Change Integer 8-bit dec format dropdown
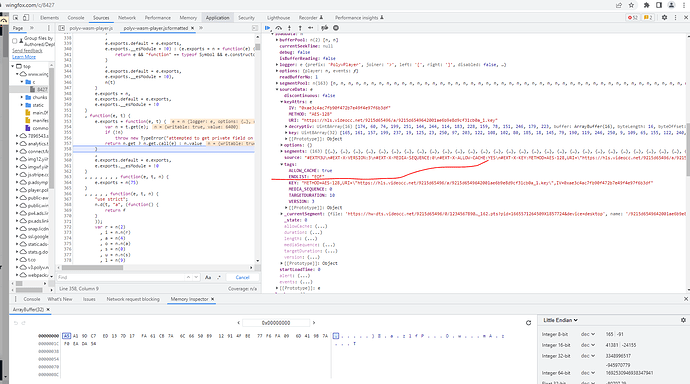 (x=588, y=334)
